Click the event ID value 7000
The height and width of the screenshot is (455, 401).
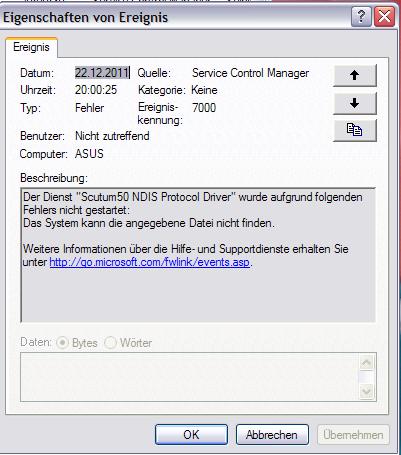[204, 108]
